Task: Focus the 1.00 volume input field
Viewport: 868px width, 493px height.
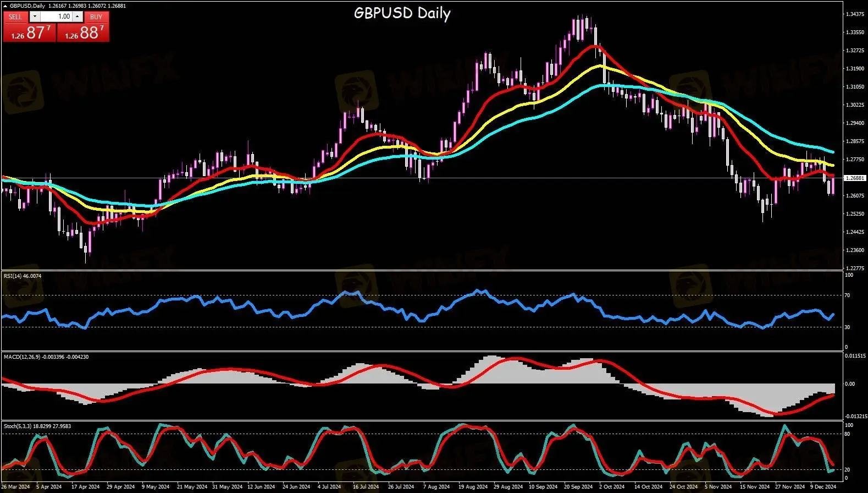Action: (x=57, y=17)
